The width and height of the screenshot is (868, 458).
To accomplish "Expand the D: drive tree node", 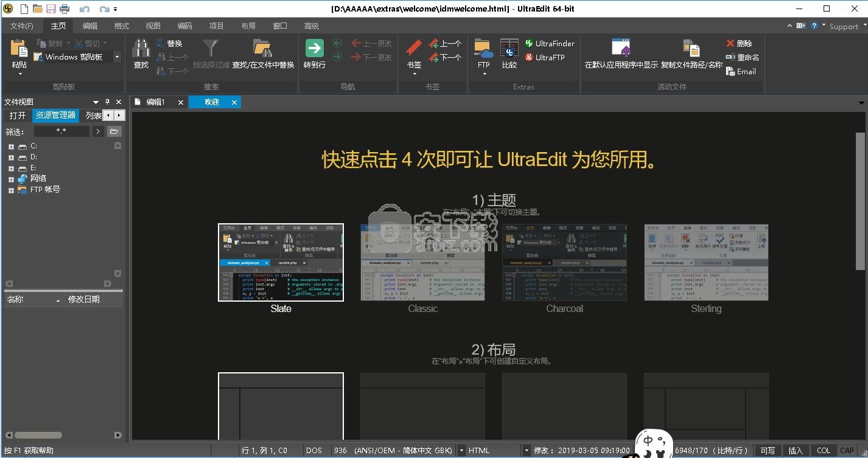I will coord(11,158).
